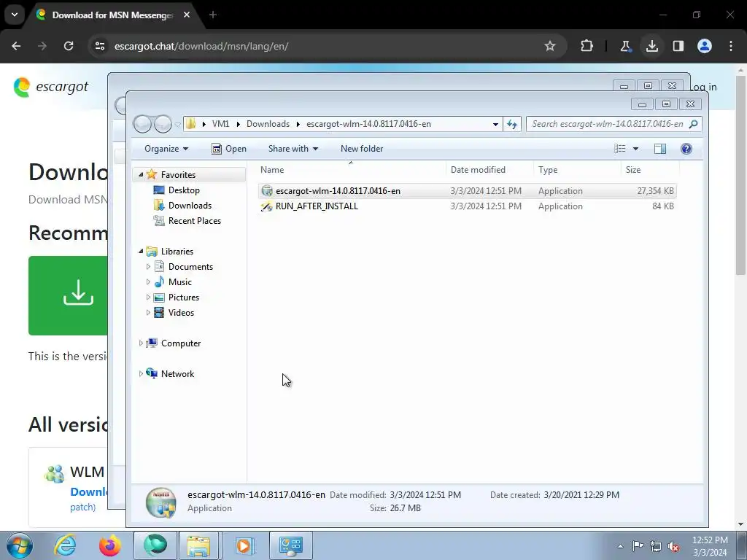
Task: Close the MSN Messenger download tab
Action: pyautogui.click(x=187, y=15)
